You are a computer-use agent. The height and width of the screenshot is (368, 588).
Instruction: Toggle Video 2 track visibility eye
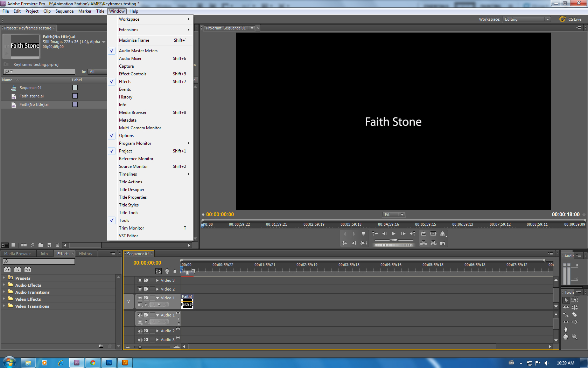click(140, 289)
